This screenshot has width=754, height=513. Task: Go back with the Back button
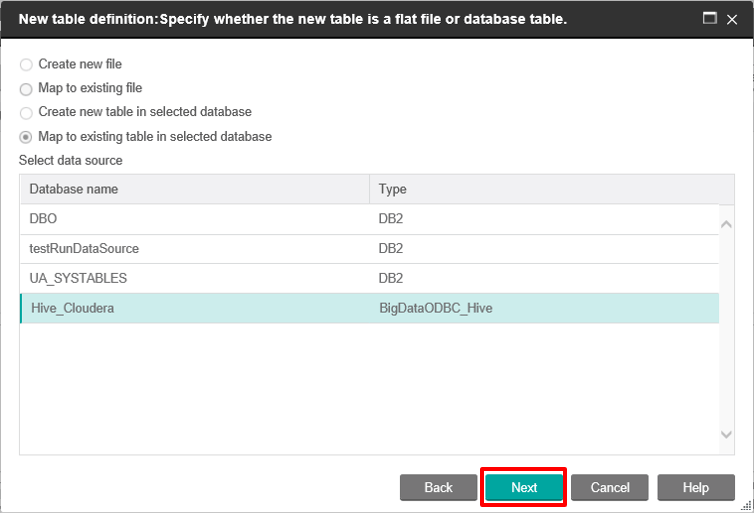438,488
